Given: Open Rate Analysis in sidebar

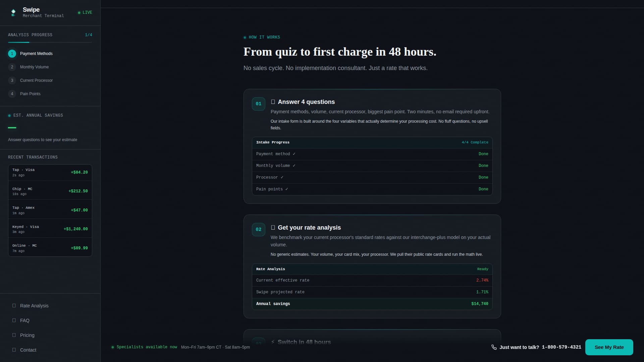Looking at the screenshot, I should (x=50, y=306).
